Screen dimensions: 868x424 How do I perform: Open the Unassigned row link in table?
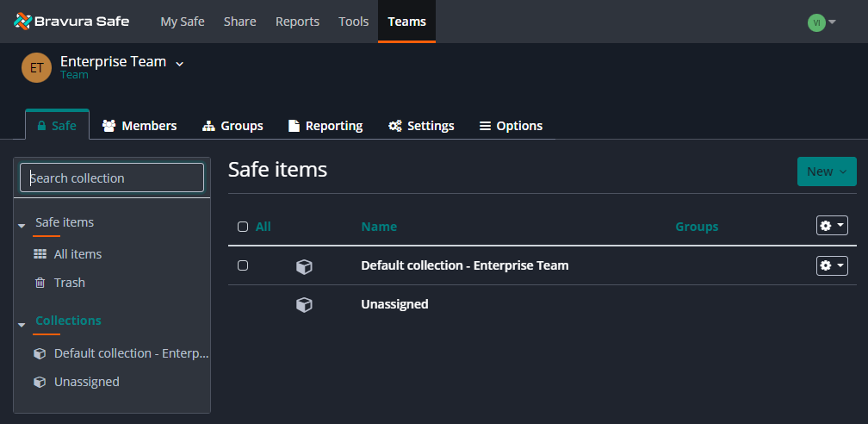(394, 304)
